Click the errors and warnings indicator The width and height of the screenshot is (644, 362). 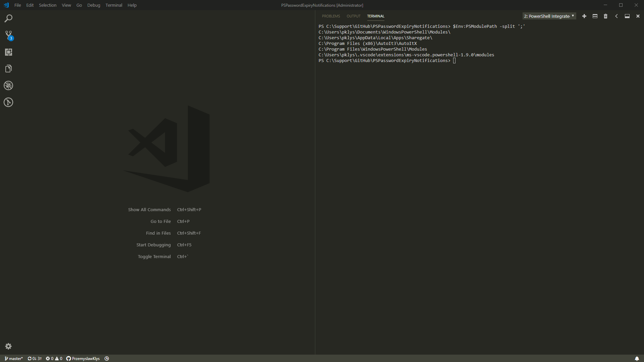click(54, 358)
